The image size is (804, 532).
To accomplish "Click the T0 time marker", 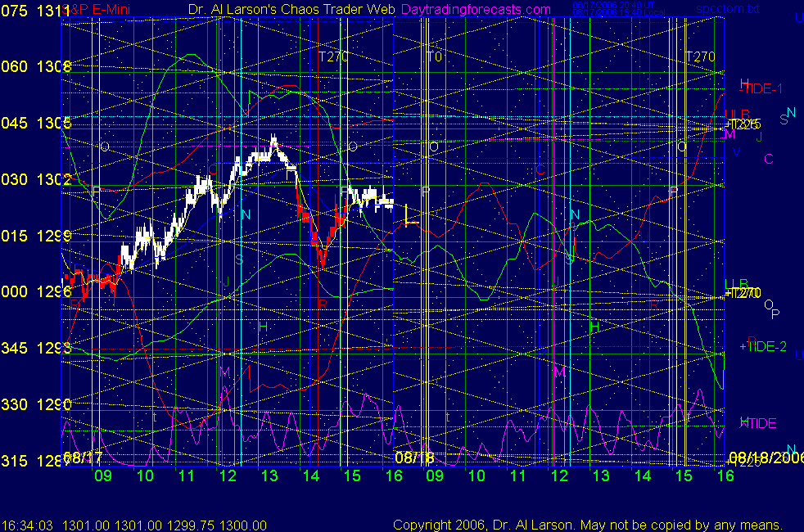I will click(434, 56).
